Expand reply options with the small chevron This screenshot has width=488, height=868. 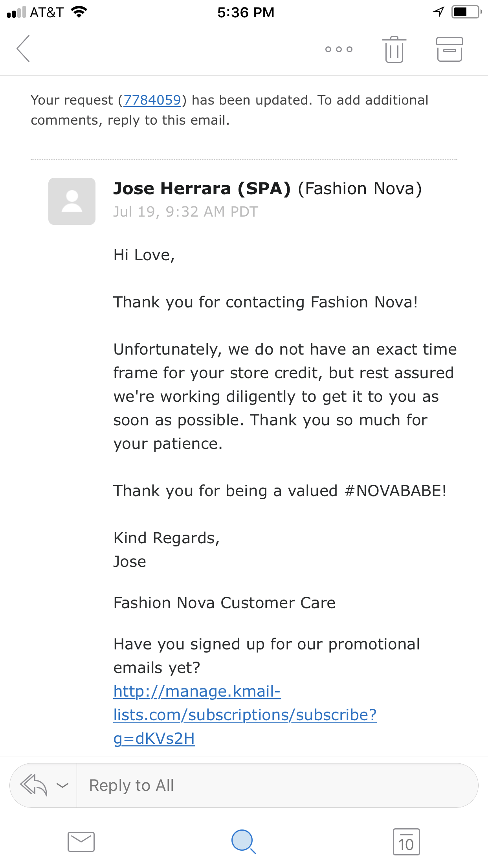62,785
